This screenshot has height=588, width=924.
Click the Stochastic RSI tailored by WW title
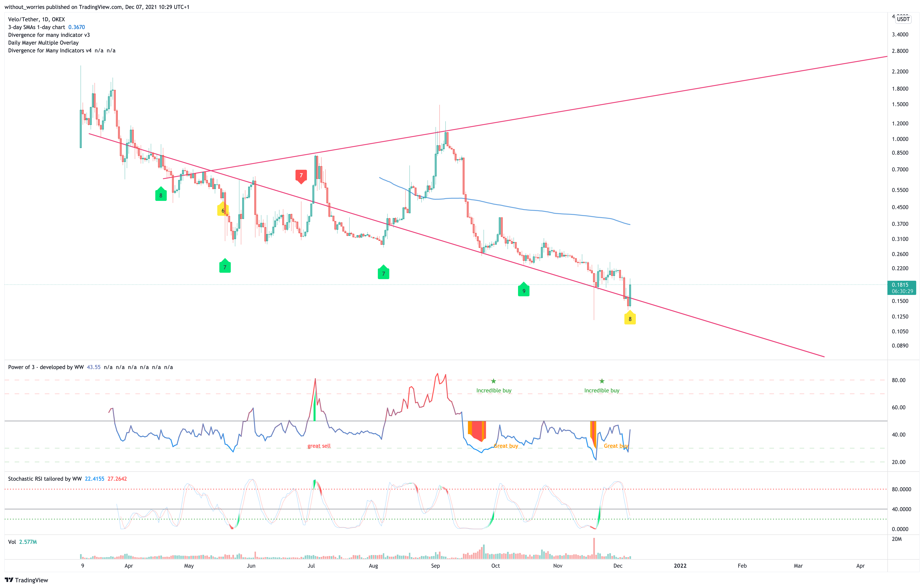(x=45, y=479)
